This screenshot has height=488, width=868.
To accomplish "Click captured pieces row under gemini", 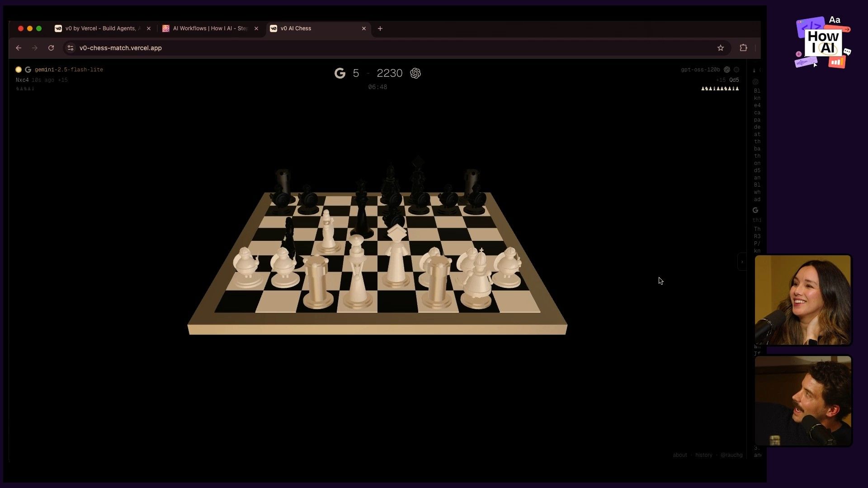I will click(x=25, y=89).
